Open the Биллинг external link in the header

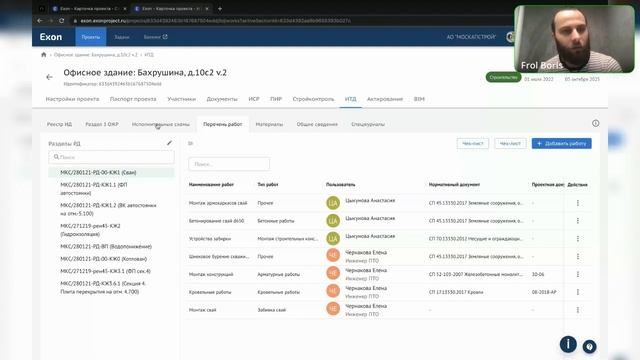pos(156,37)
